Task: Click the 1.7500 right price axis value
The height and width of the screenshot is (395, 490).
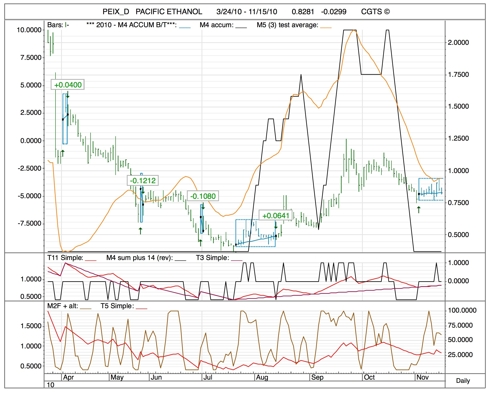Action: (458, 75)
